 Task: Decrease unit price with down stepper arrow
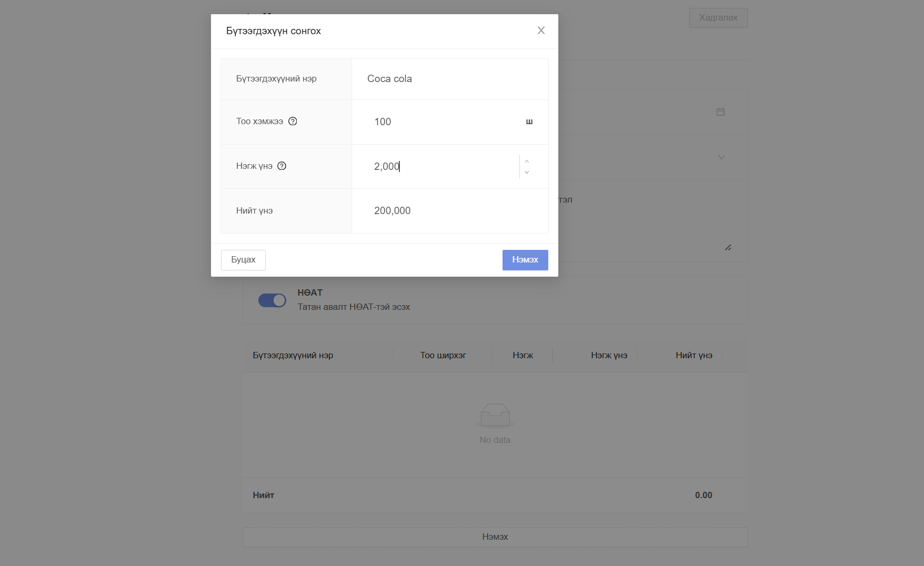point(527,173)
